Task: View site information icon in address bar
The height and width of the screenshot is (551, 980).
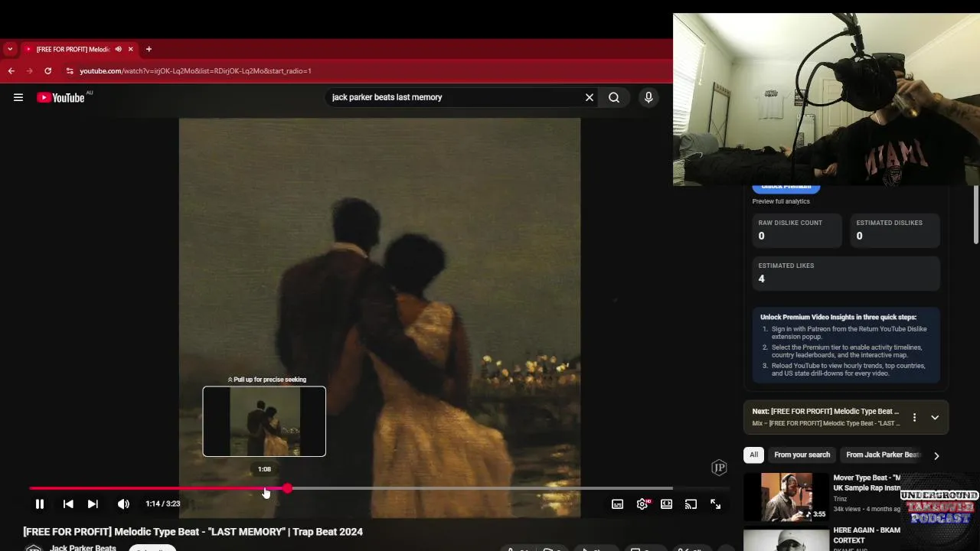Action: [x=70, y=70]
